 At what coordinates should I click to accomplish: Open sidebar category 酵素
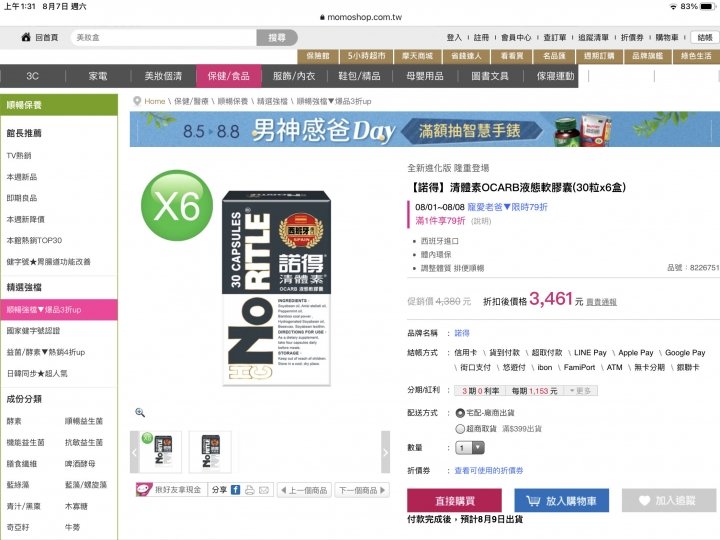(14, 421)
